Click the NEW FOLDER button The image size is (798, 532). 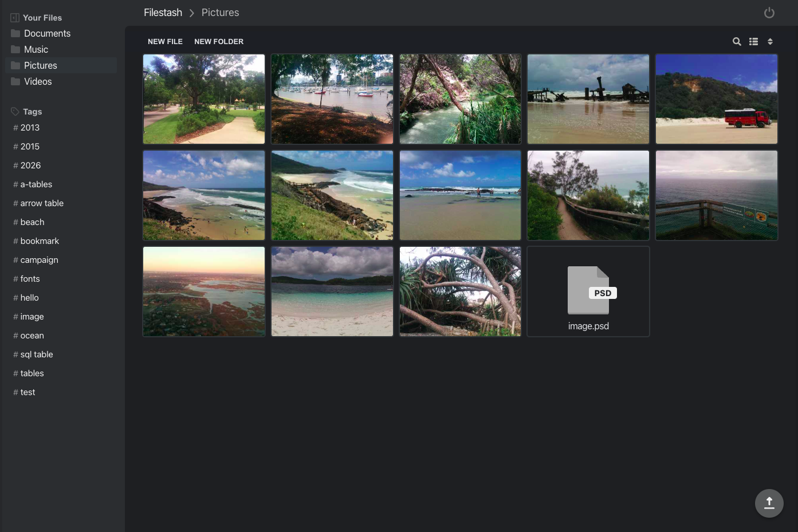point(219,41)
